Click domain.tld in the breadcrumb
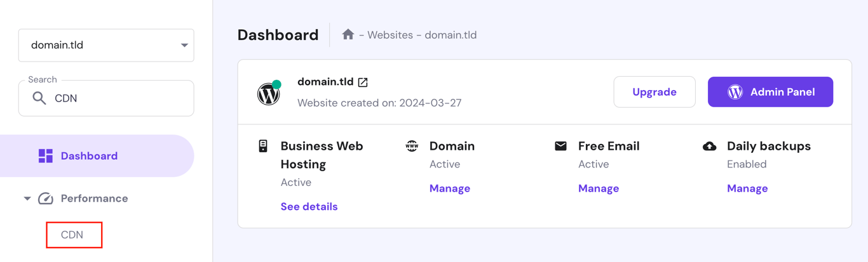Viewport: 868px width, 262px height. pyautogui.click(x=451, y=35)
